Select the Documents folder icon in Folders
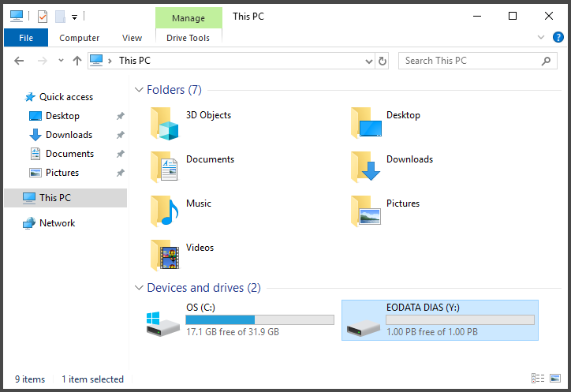The height and width of the screenshot is (392, 571). (165, 167)
